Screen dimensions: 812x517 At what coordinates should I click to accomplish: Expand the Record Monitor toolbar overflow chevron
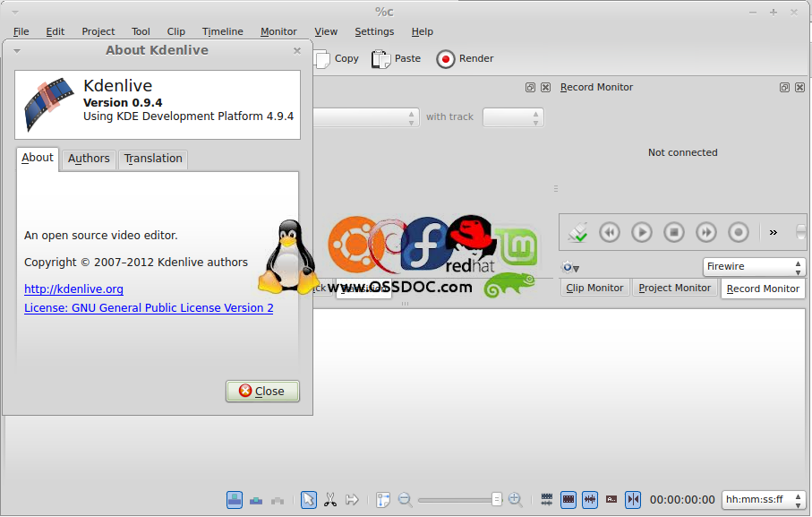click(774, 232)
